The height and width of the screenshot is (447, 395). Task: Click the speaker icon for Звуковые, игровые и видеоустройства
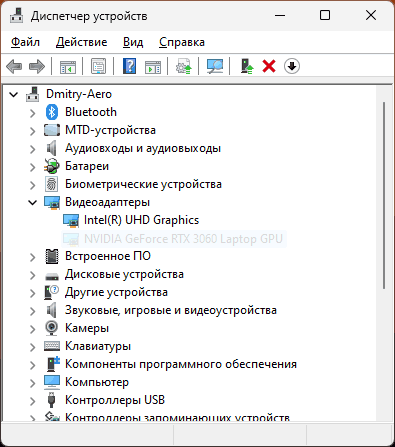point(51,310)
